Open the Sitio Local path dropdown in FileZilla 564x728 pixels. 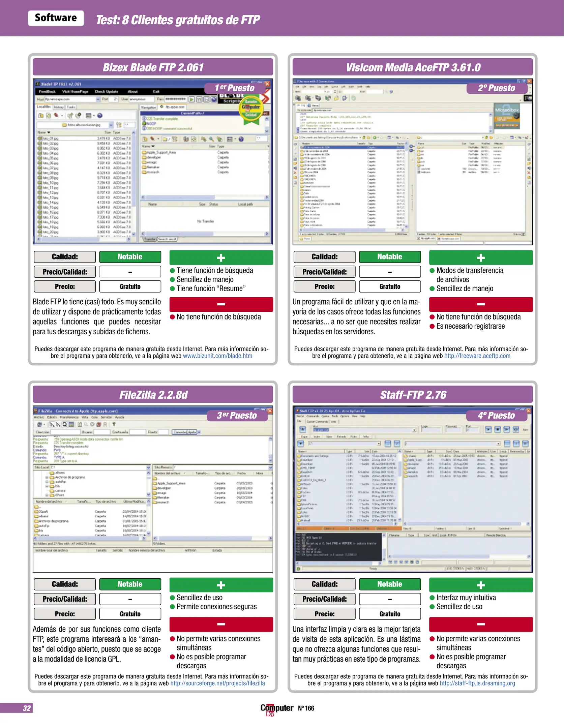(148, 467)
